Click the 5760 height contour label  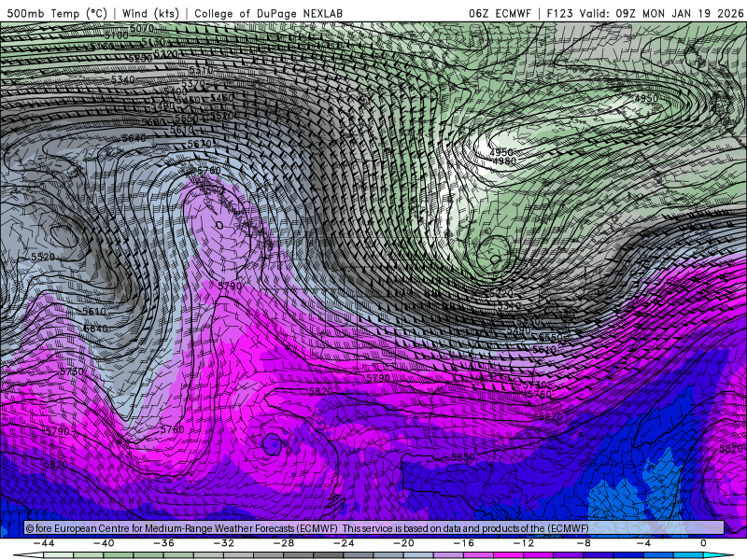[172, 429]
